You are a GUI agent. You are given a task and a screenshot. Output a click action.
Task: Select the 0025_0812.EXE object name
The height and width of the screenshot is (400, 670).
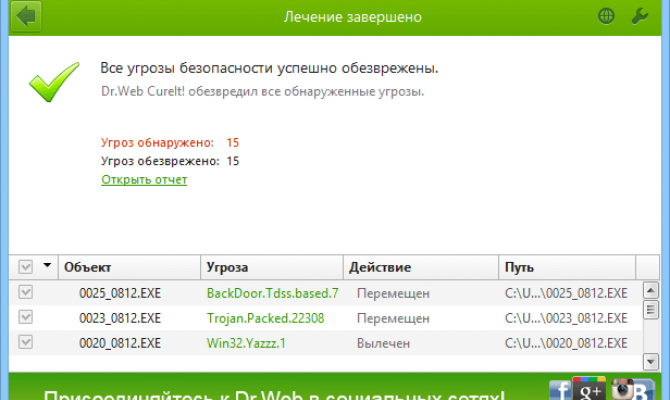[120, 293]
